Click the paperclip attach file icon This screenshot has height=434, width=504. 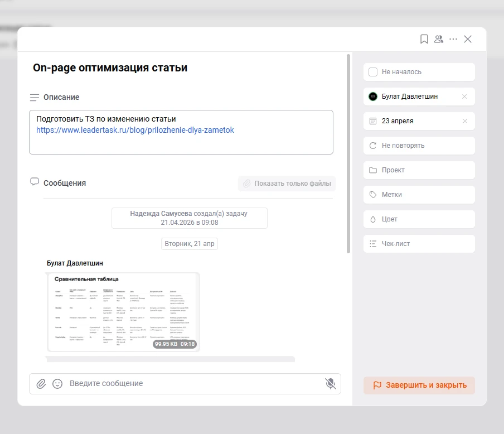coord(41,384)
